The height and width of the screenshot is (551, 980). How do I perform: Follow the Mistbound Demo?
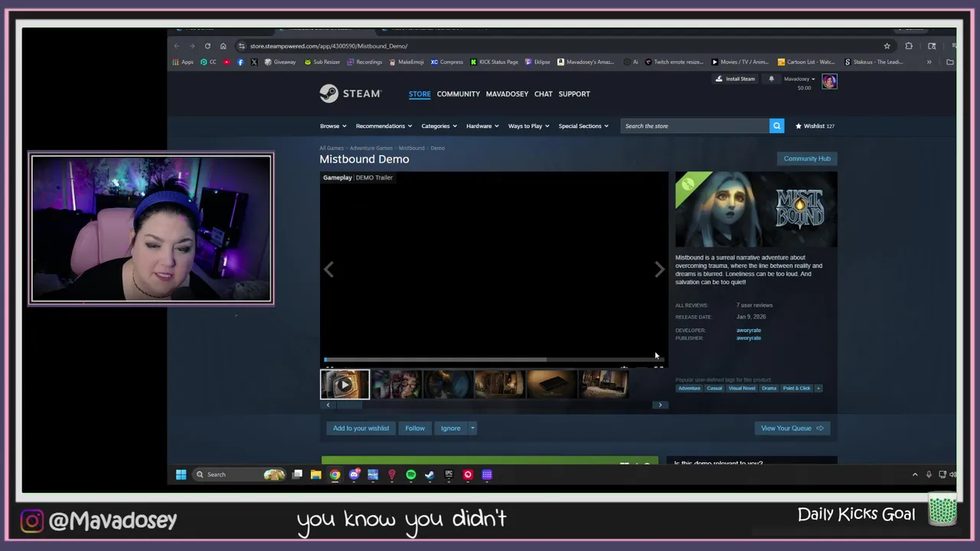click(415, 429)
